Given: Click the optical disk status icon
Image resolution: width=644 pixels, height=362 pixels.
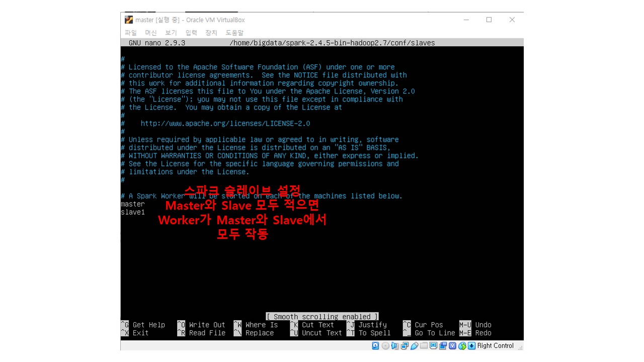Looking at the screenshot, I should pyautogui.click(x=385, y=346).
